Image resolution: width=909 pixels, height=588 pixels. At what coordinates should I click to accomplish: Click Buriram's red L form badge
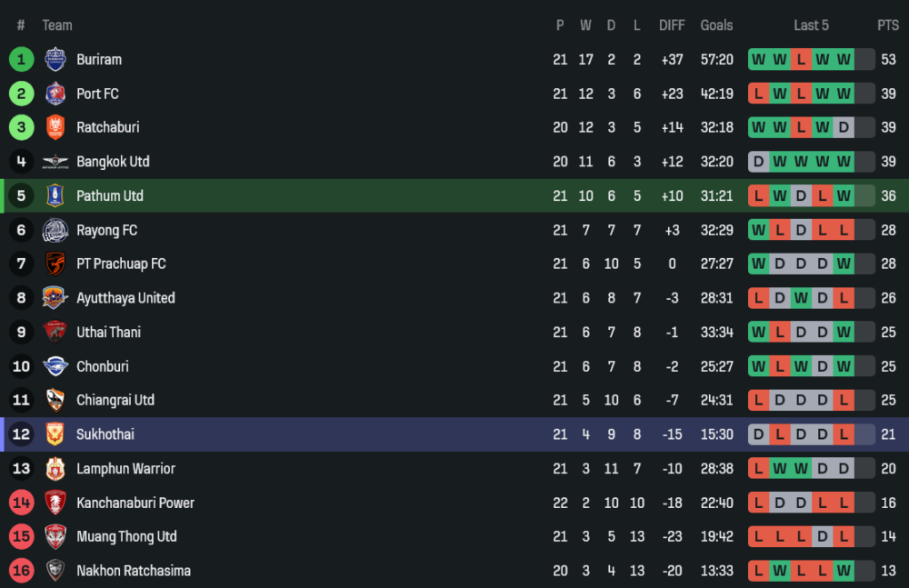801,60
